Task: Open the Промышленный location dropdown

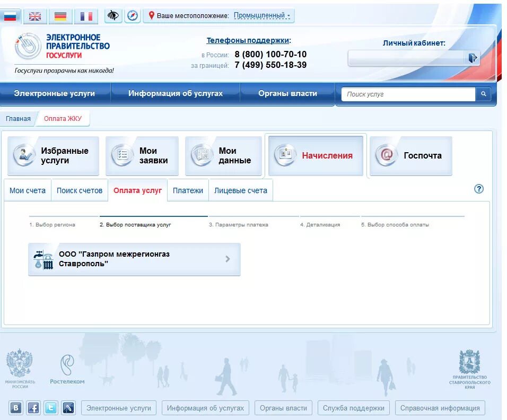Action: 262,15
